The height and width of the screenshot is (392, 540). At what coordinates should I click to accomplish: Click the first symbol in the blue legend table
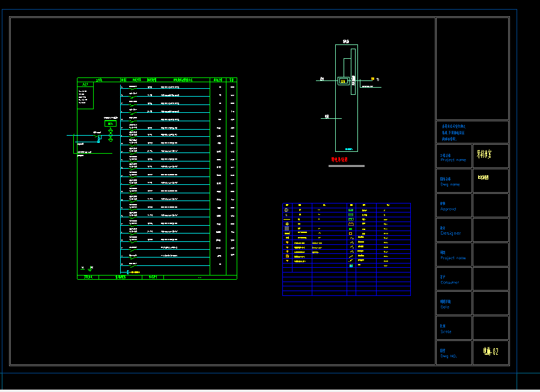click(287, 210)
